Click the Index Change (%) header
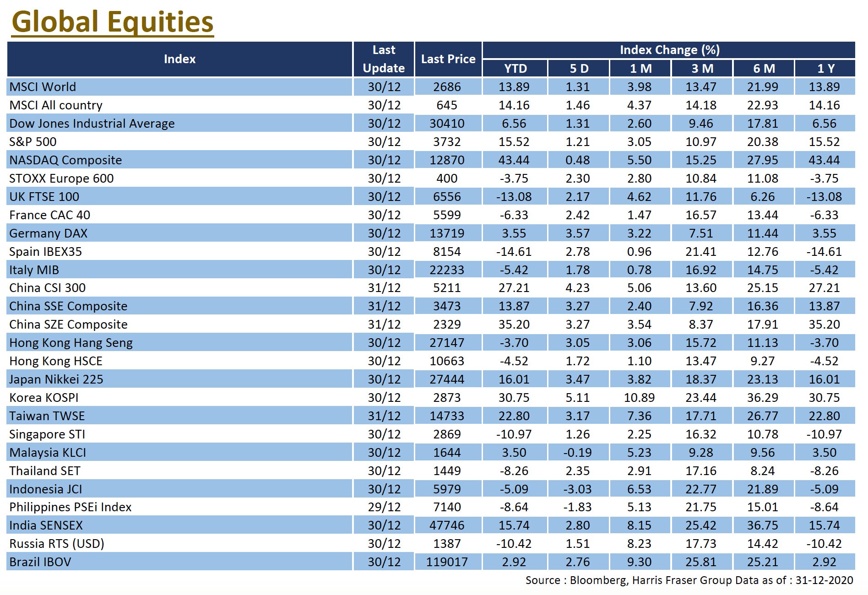Image resolution: width=868 pixels, height=595 pixels. pyautogui.click(x=669, y=50)
